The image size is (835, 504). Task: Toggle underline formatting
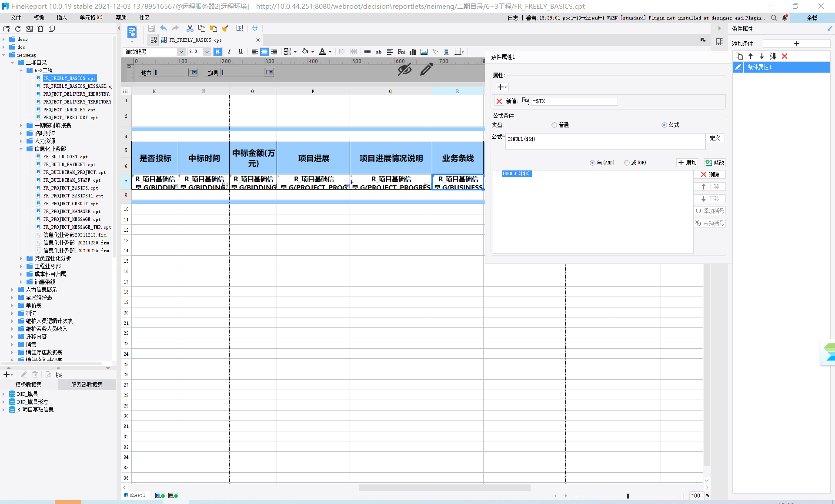pos(240,52)
